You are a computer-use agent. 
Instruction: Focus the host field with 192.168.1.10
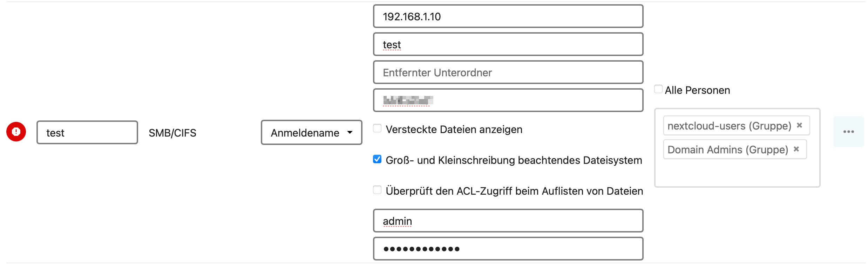coord(508,16)
